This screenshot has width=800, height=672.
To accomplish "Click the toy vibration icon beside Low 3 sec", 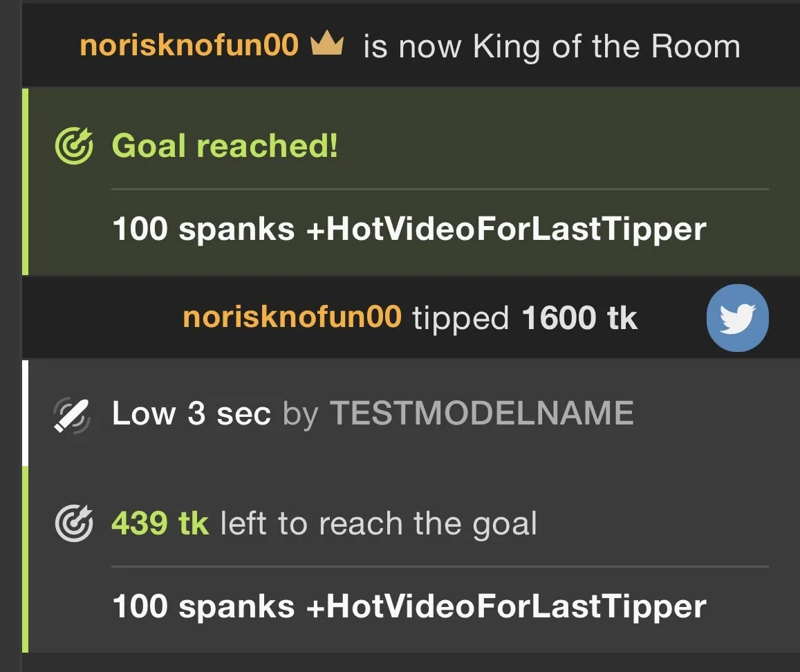I will [73, 413].
